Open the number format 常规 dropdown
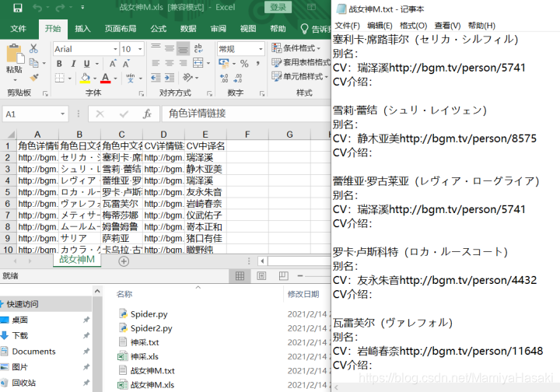Viewport: 560px width, 392px height. (x=261, y=49)
